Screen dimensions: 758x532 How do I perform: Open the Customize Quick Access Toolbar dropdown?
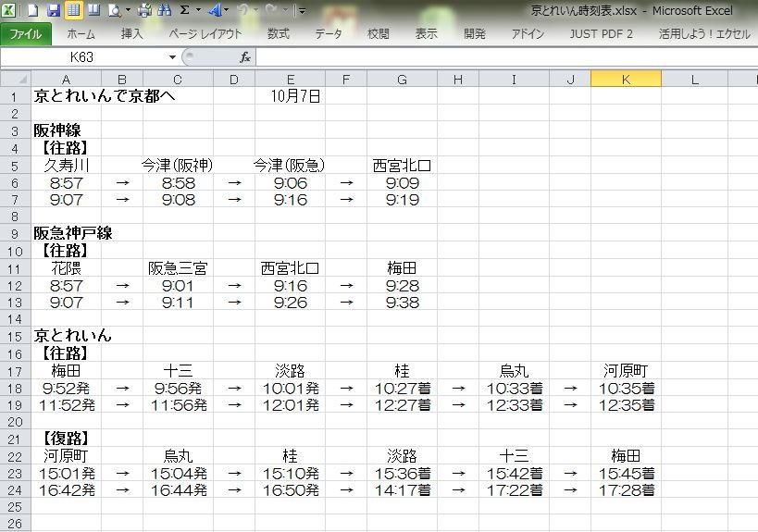(x=301, y=11)
